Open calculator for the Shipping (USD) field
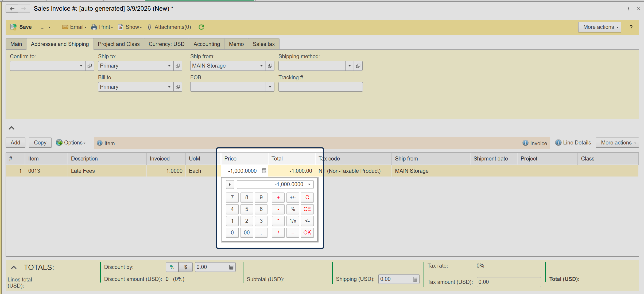The image size is (644, 294). [x=415, y=279]
